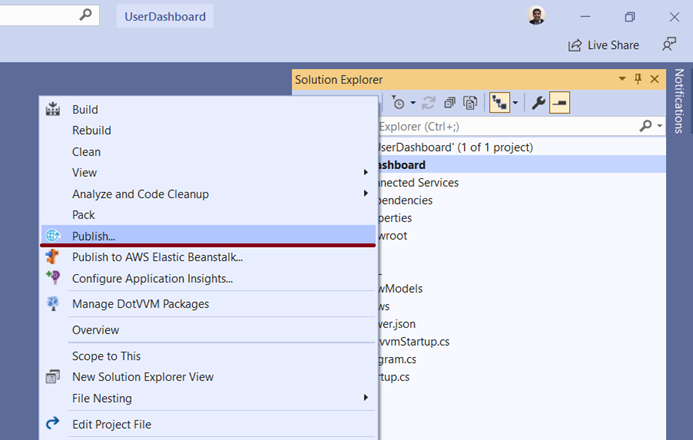Click the New Solution Explorer View icon
The height and width of the screenshot is (440, 693).
click(x=53, y=376)
